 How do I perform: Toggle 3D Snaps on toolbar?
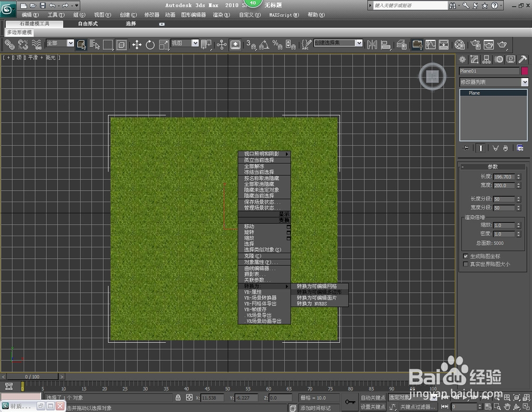point(252,45)
